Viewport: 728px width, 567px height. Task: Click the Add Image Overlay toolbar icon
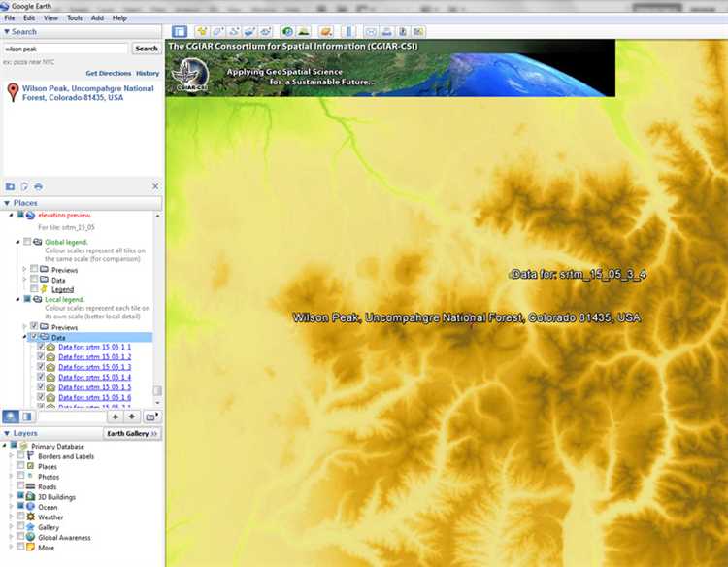coord(249,32)
